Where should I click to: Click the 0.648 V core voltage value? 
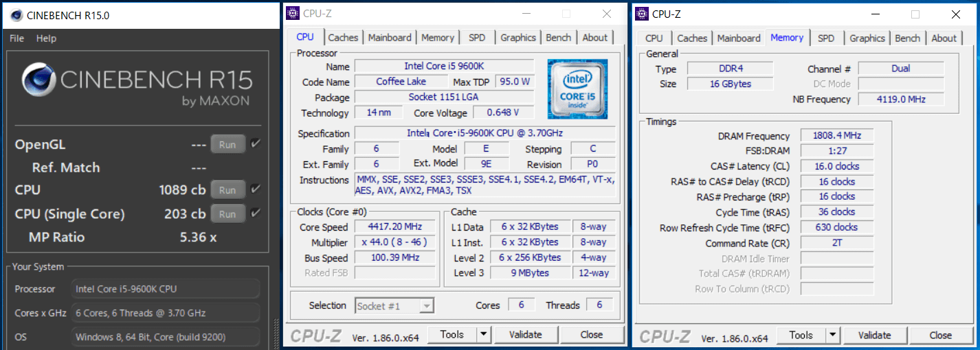point(502,113)
